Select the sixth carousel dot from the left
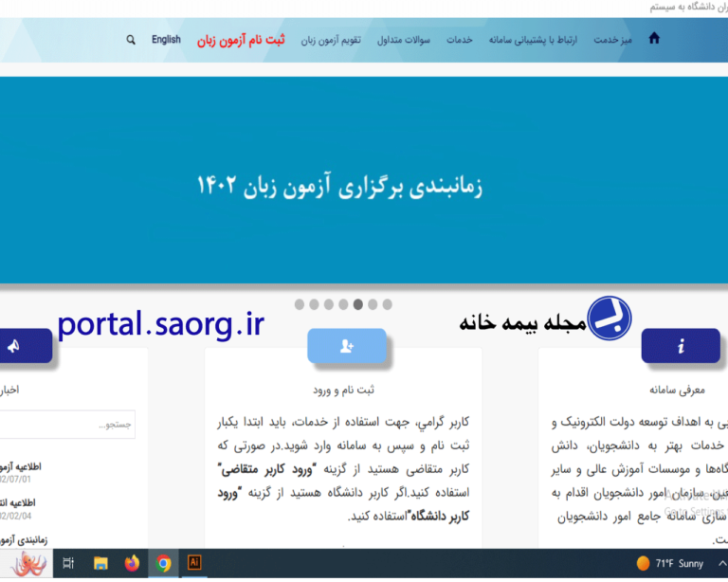The image size is (728, 582). click(x=373, y=304)
